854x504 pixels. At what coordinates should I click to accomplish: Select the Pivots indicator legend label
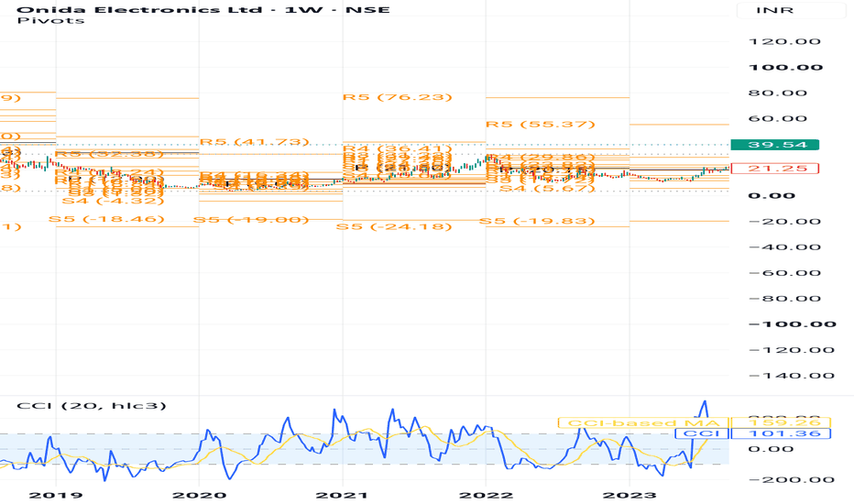tap(50, 21)
